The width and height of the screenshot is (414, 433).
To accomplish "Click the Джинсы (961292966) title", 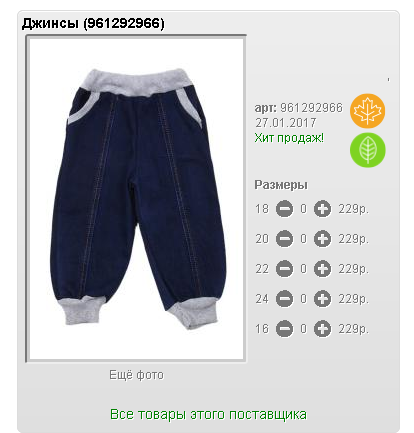I will point(93,23).
